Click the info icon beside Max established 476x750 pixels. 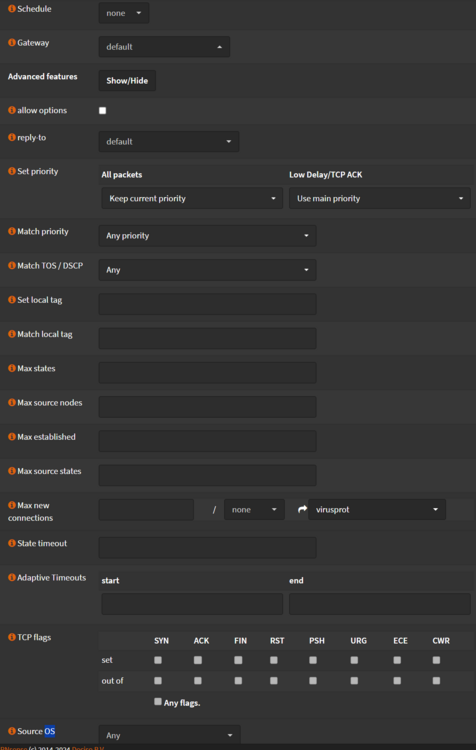[12, 437]
